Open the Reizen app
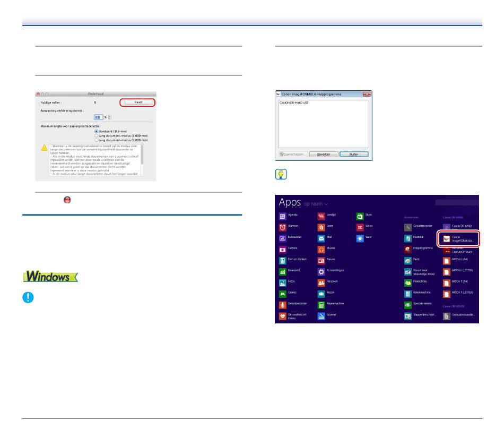 (x=326, y=294)
